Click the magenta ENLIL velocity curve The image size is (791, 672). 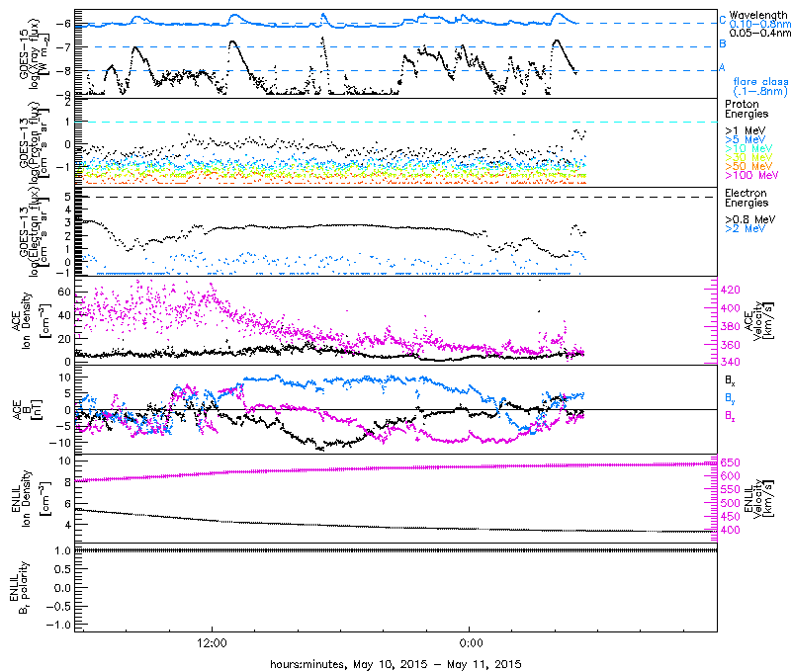coord(396,468)
